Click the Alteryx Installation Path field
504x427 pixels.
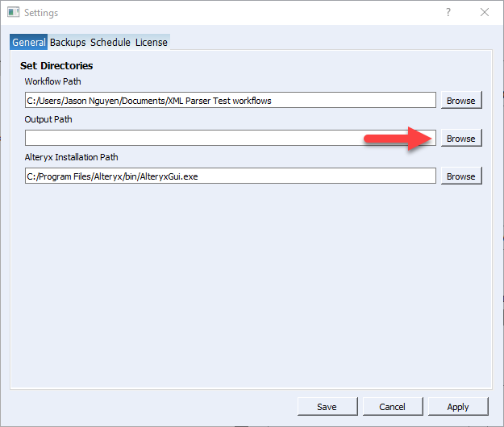230,176
